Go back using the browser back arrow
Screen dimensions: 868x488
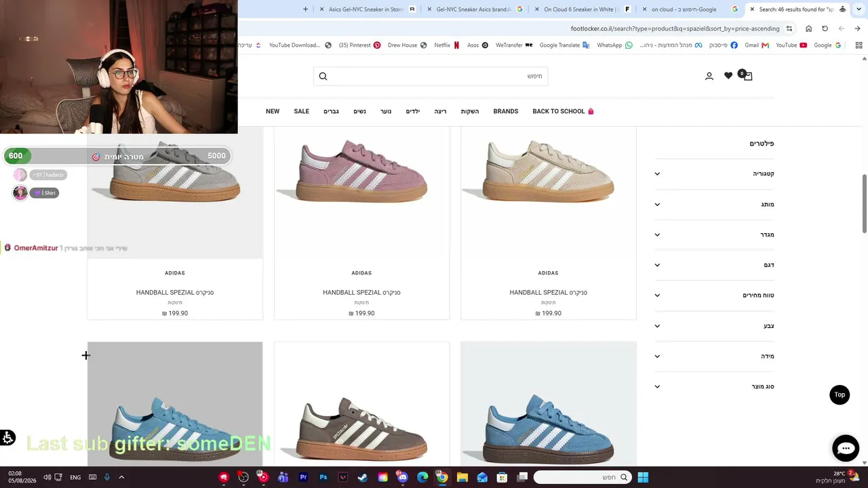[x=841, y=28]
